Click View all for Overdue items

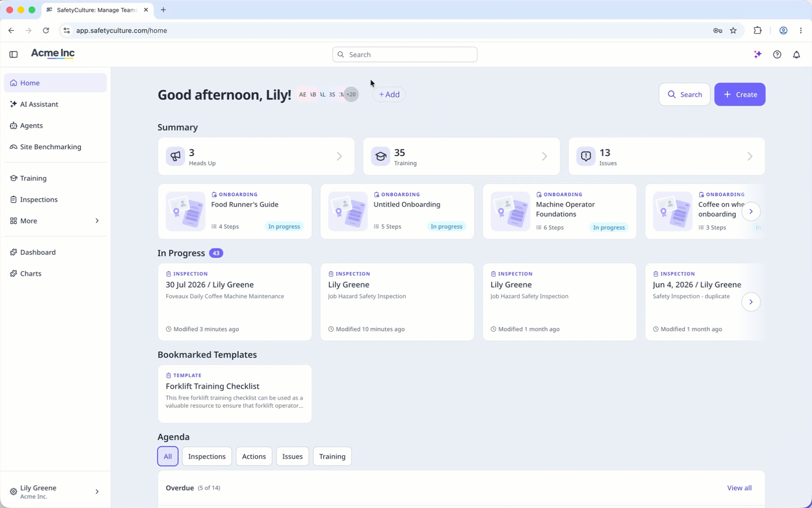point(739,488)
